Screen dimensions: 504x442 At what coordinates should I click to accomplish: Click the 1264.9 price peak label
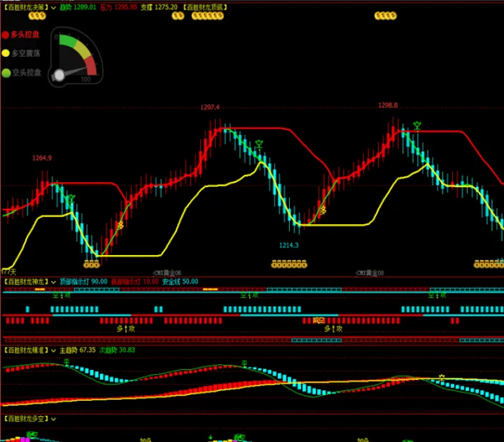[42, 158]
